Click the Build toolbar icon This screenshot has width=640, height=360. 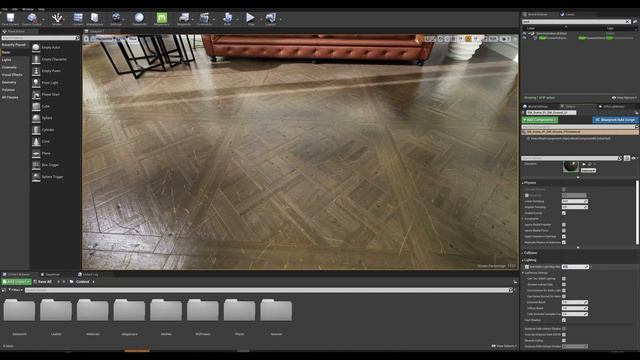pos(227,19)
